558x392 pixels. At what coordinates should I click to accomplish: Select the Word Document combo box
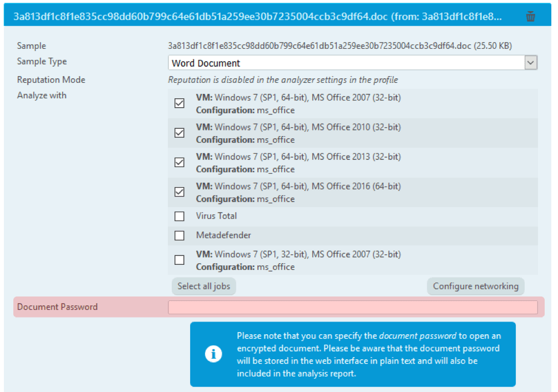352,63
